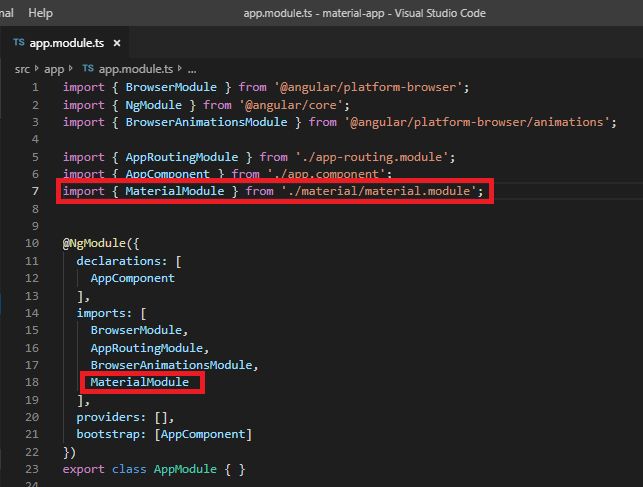Click AppComponent inside the bootstrap array
The width and height of the screenshot is (643, 487).
pos(203,434)
